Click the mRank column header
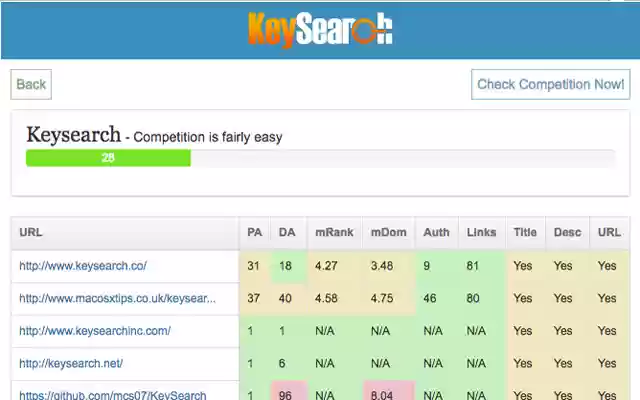640x400 pixels. coord(334,233)
